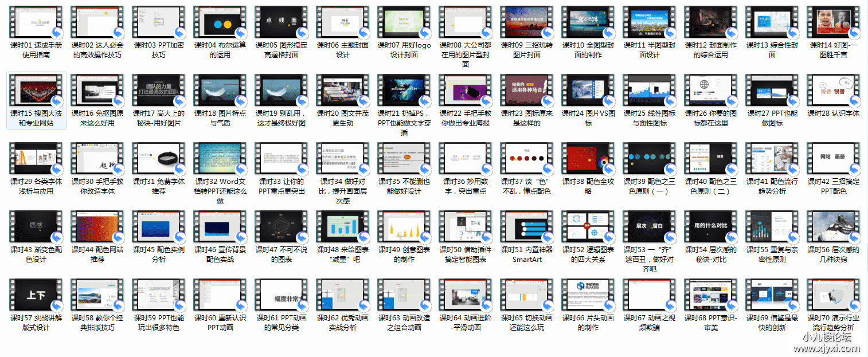Image resolution: width=868 pixels, height=357 pixels.
Task: Select the 课时25 线性图标与面性图标 thumbnail
Action: click(x=650, y=91)
